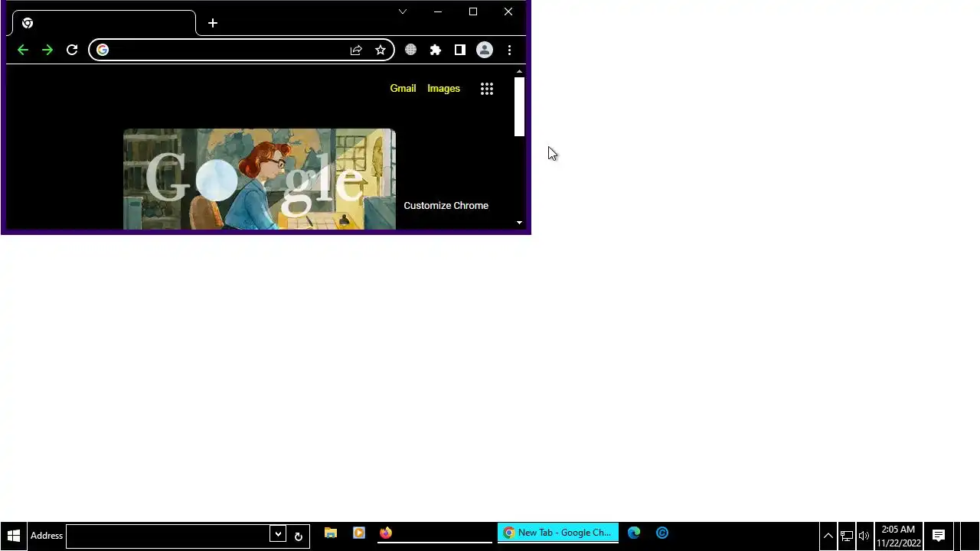Share this page icon in omnibox
This screenshot has width=980, height=551.
point(356,50)
